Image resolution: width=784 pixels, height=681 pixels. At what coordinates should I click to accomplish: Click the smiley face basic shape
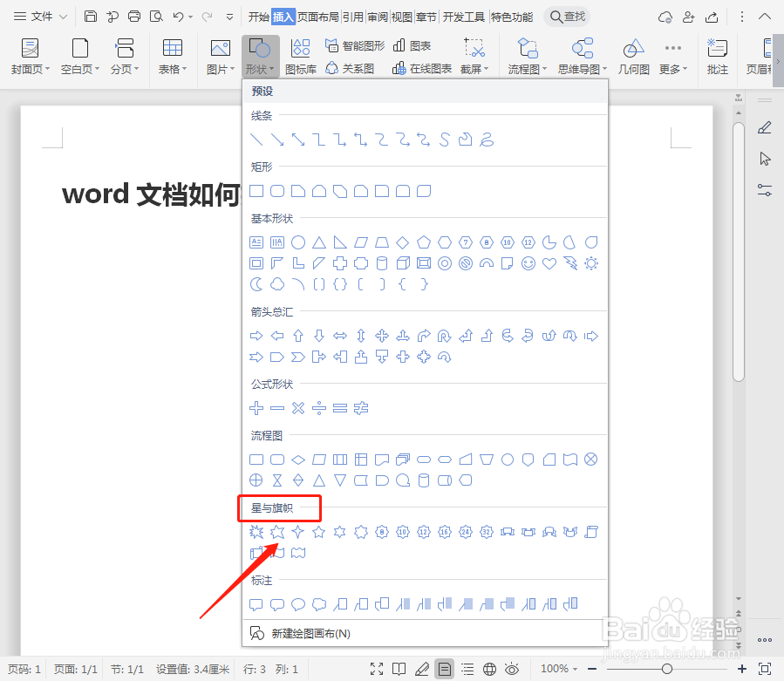(528, 263)
